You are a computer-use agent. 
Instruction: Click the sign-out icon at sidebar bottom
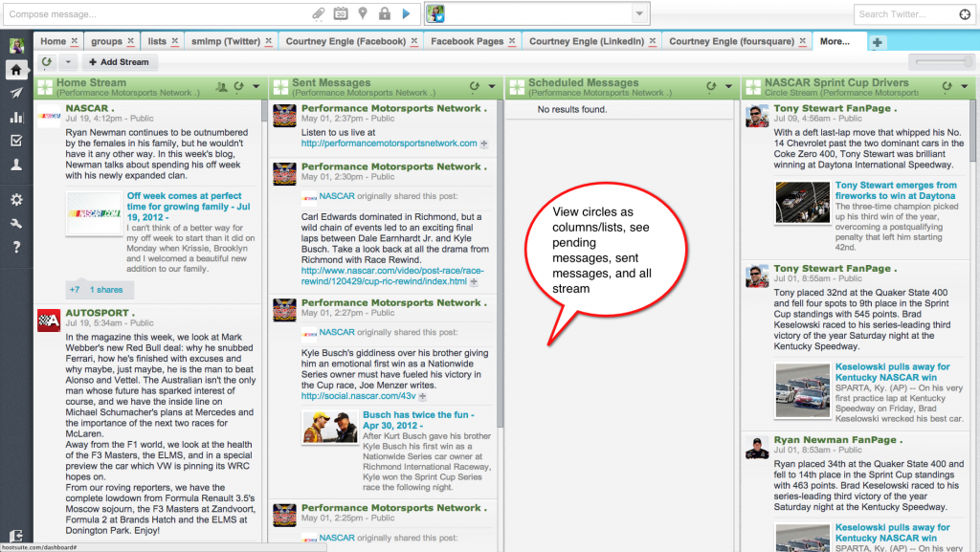(16, 536)
